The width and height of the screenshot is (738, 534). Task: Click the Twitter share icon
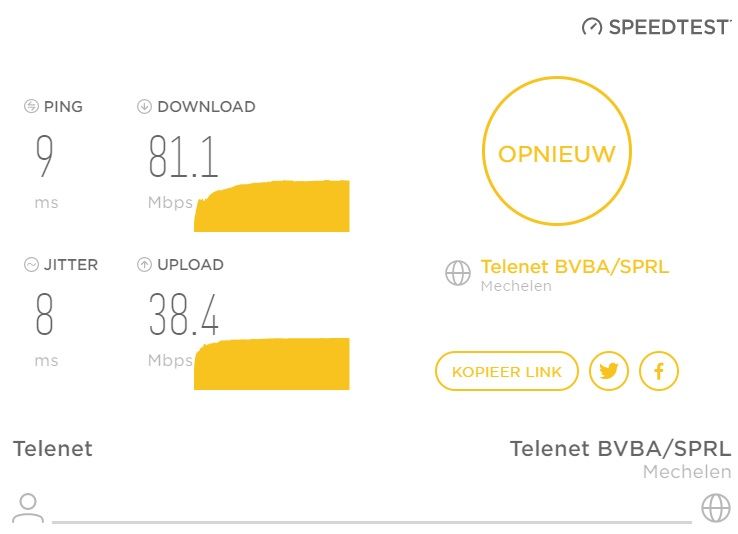click(609, 371)
